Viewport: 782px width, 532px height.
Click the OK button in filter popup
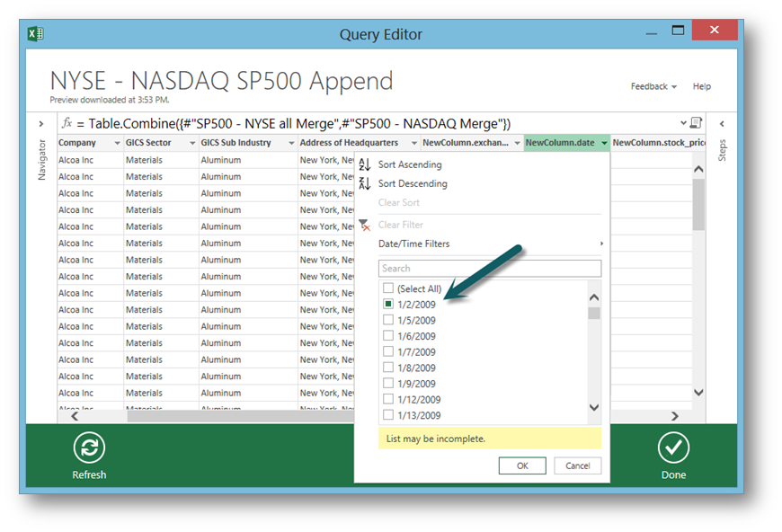tap(522, 465)
